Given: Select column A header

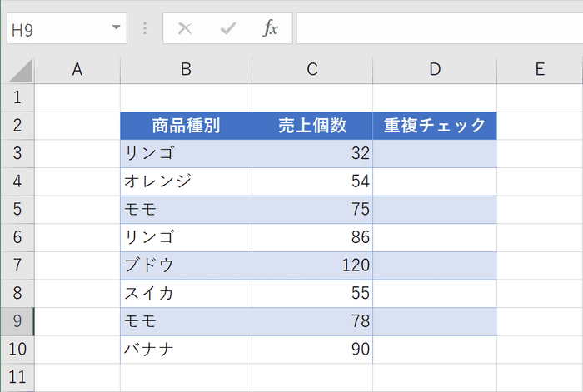Looking at the screenshot, I should [x=77, y=69].
